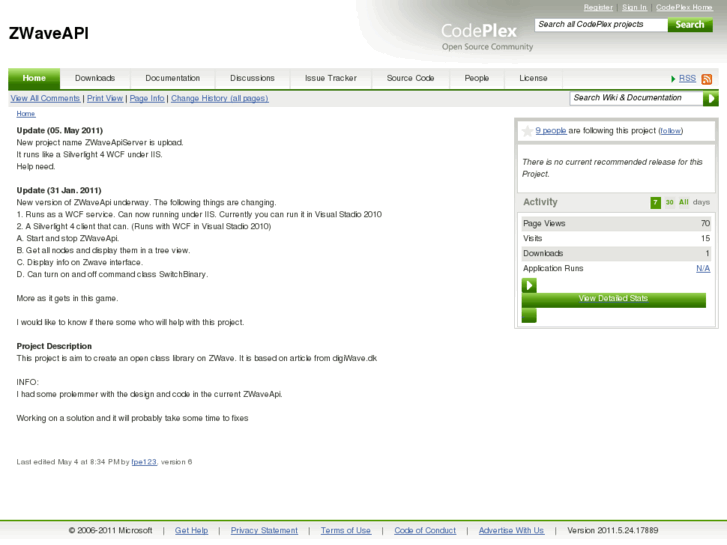Focus the Search all CodePlex projects field
The height and width of the screenshot is (545, 727).
click(601, 25)
